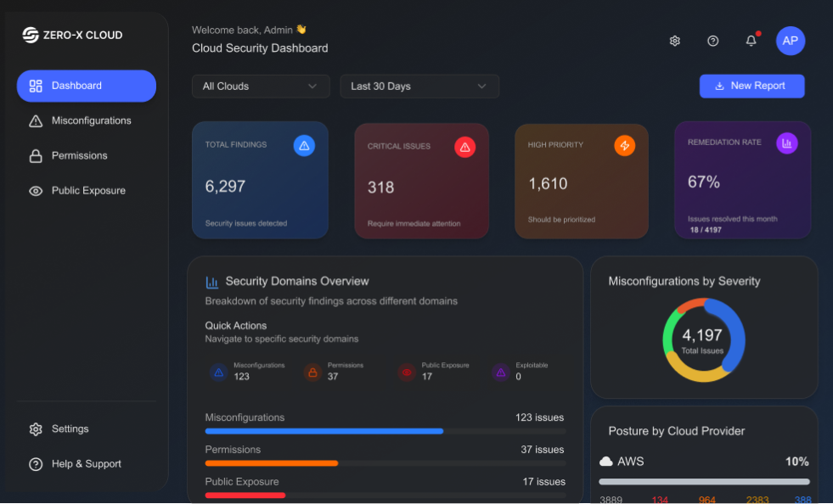Select Public Exposure quick action tile
Viewport: 833px width, 504px height.
click(433, 372)
